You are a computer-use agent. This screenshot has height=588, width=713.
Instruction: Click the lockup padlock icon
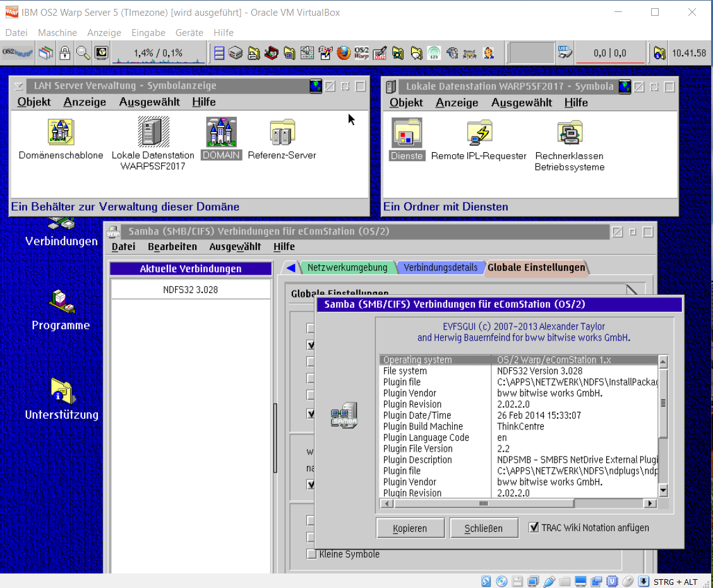[x=64, y=53]
